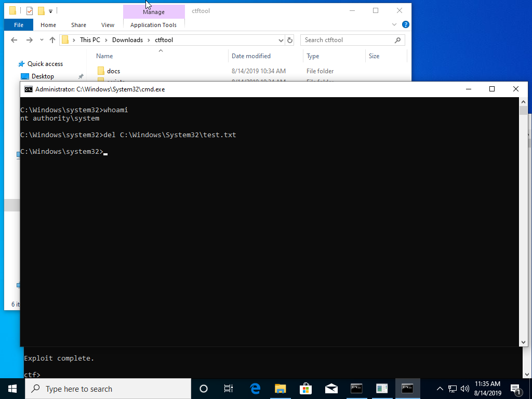
Task: Click pin icon next to Desktop
Action: [x=81, y=76]
